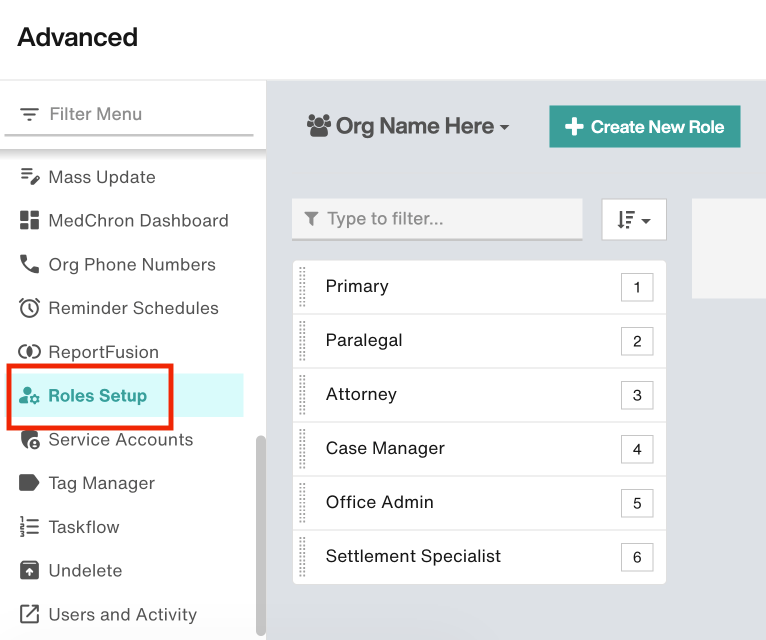Click the plus icon on Create New Role
The image size is (766, 640).
tap(574, 127)
